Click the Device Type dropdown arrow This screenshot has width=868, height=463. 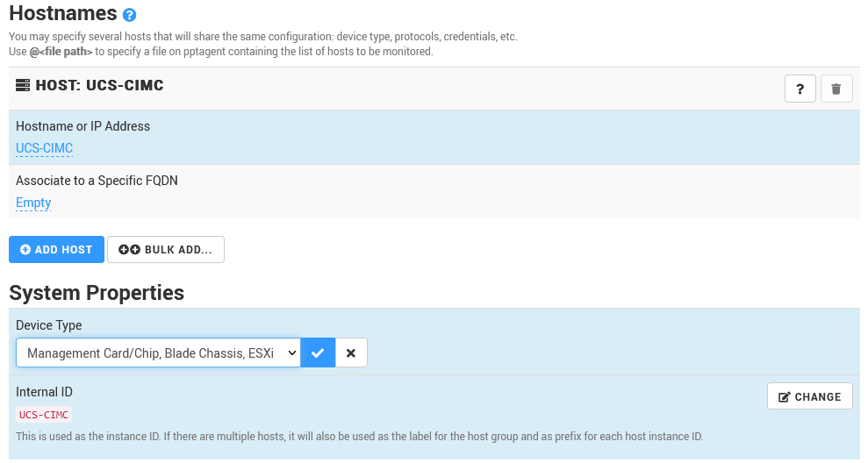tap(291, 353)
